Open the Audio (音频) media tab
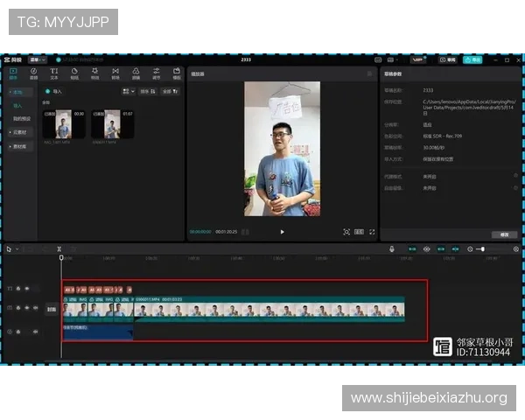The width and height of the screenshot is (525, 420). 34,73
